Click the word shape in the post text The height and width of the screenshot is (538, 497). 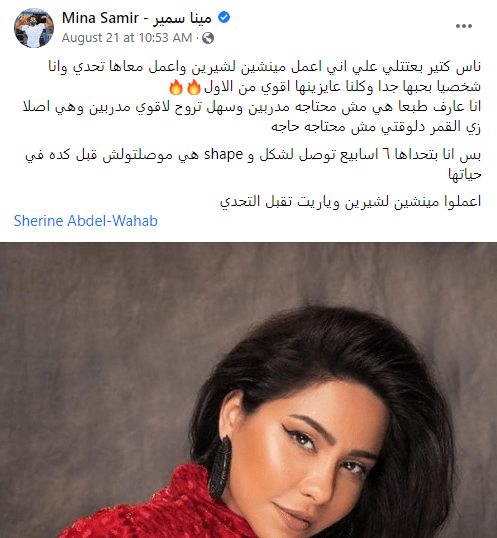[x=224, y=155]
